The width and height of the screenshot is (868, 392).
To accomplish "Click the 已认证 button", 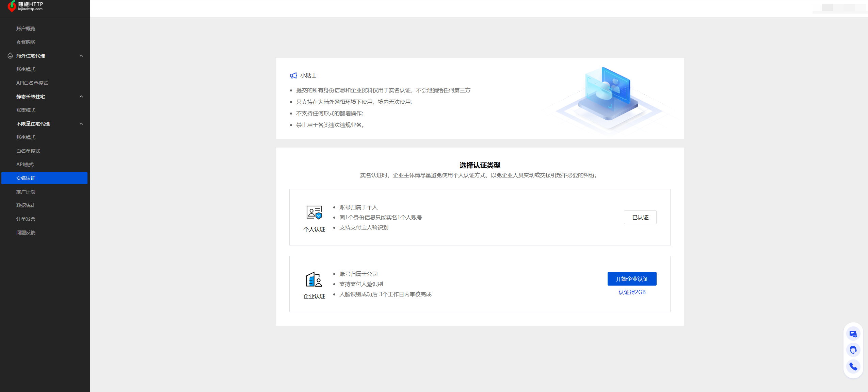I will click(x=640, y=217).
